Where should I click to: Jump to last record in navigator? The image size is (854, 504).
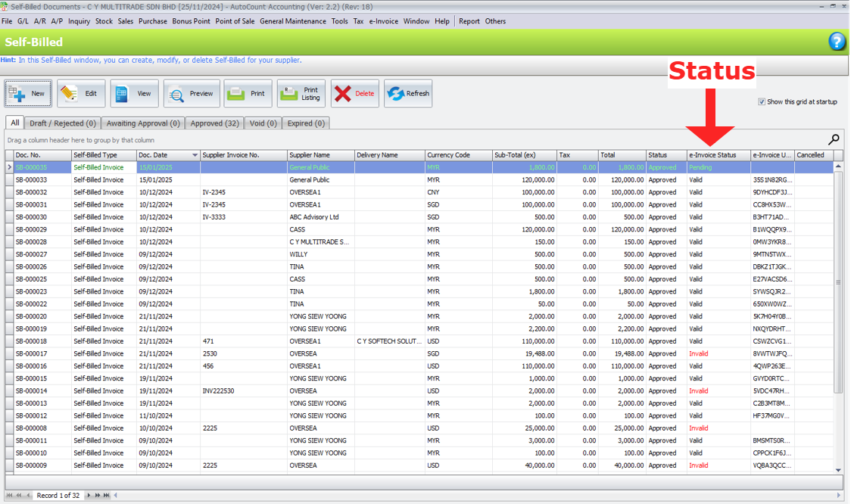click(x=106, y=496)
